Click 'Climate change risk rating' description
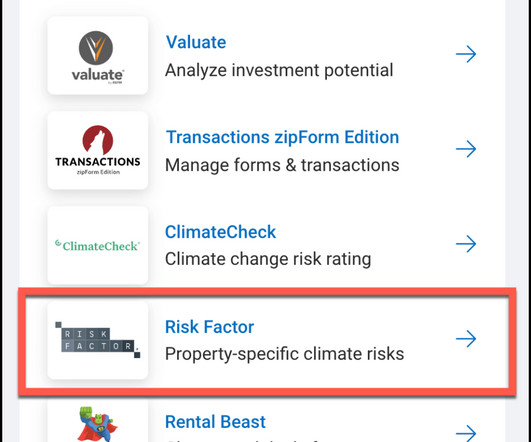 [268, 259]
